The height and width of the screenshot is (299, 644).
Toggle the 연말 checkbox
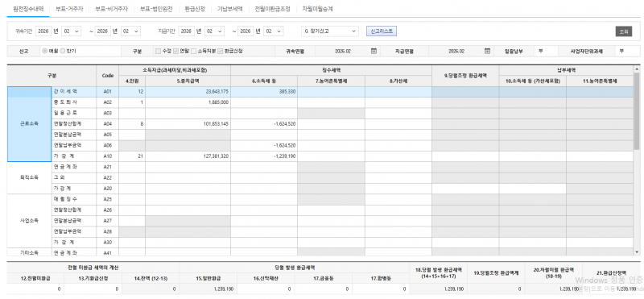pyautogui.click(x=175, y=51)
